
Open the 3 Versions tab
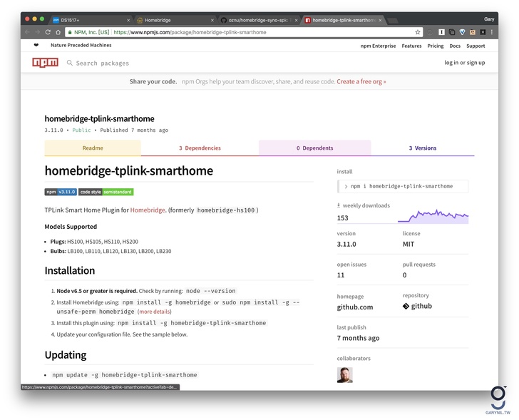[x=423, y=148]
